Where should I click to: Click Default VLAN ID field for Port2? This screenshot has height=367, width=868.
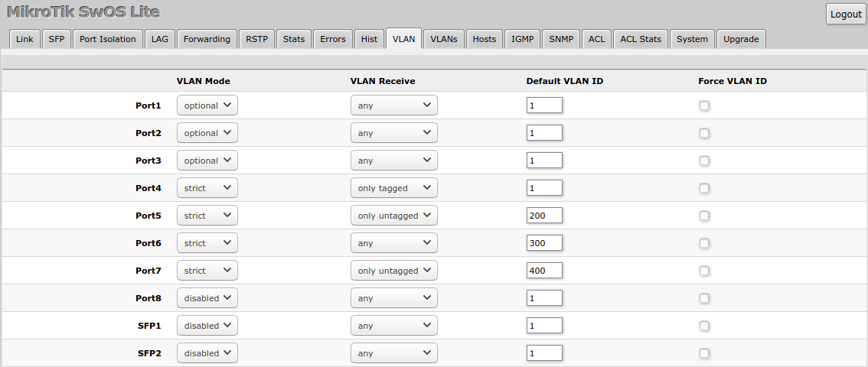(544, 133)
